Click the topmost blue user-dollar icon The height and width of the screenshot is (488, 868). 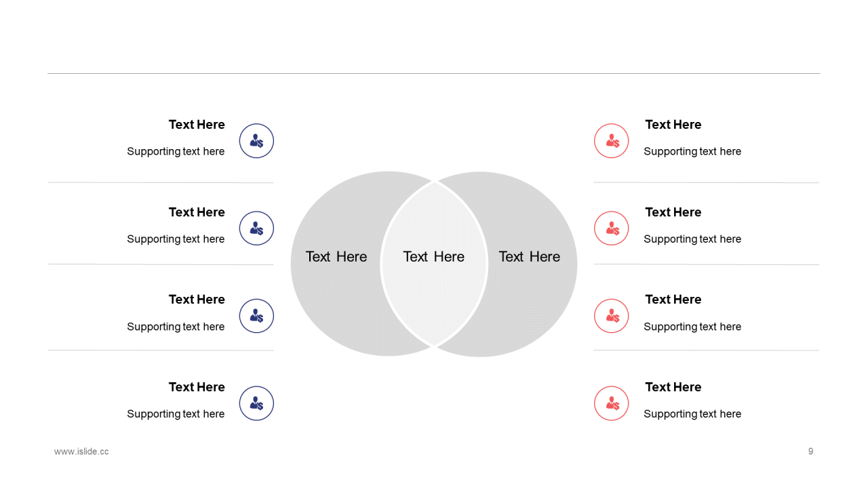256,141
